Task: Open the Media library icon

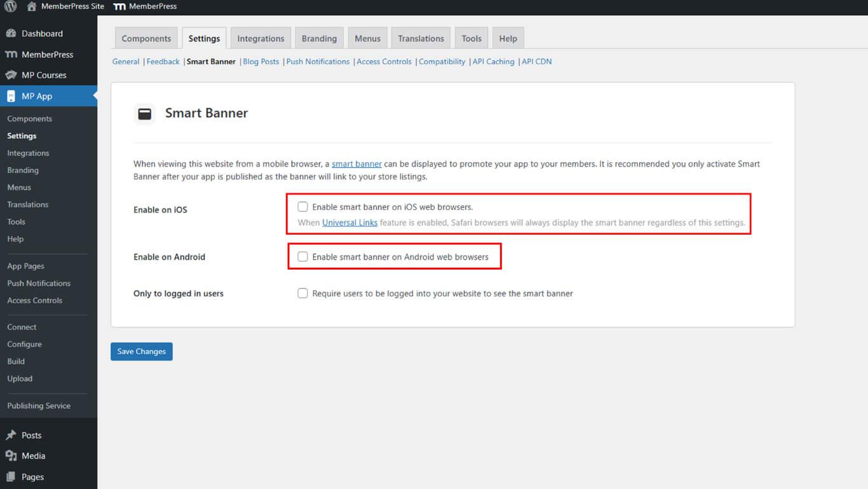Action: [11, 456]
